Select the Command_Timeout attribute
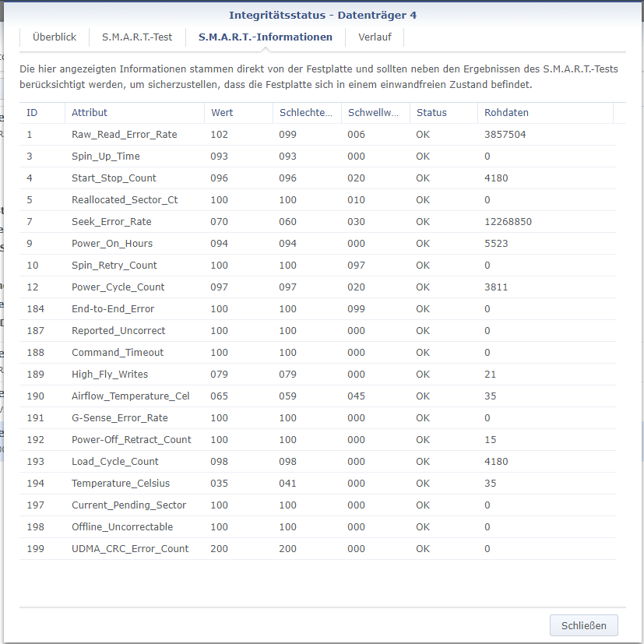This screenshot has width=644, height=644. point(118,352)
